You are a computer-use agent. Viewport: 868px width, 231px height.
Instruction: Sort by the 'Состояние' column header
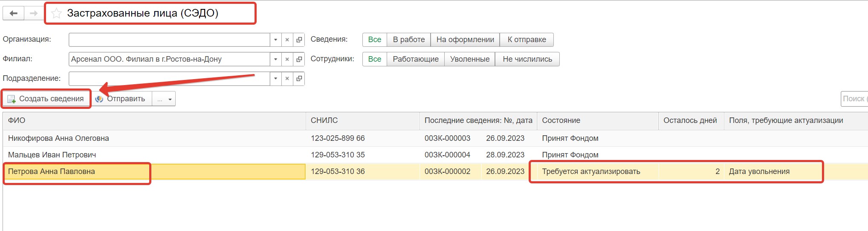click(561, 120)
